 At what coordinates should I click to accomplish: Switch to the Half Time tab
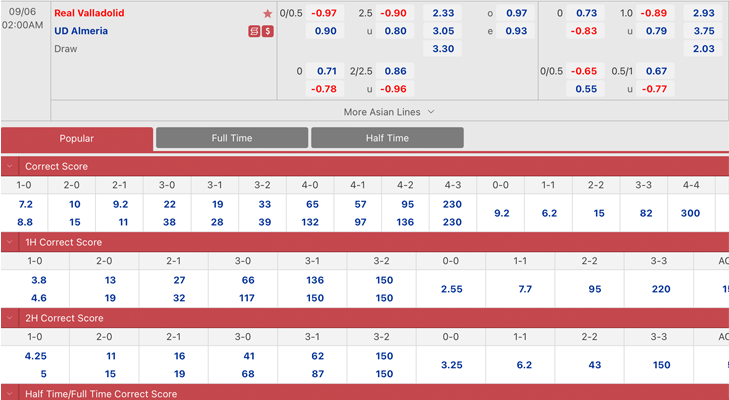[387, 138]
